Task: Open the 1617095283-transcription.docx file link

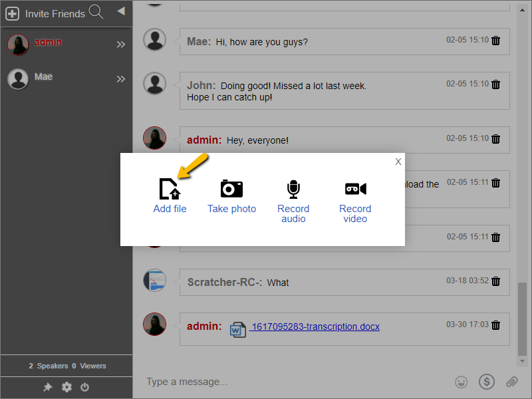Action: [315, 327]
